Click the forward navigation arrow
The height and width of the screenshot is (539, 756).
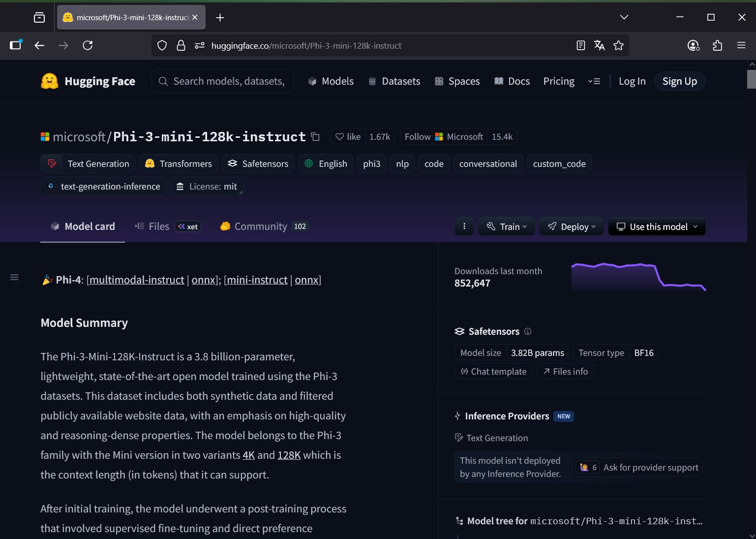coord(63,45)
